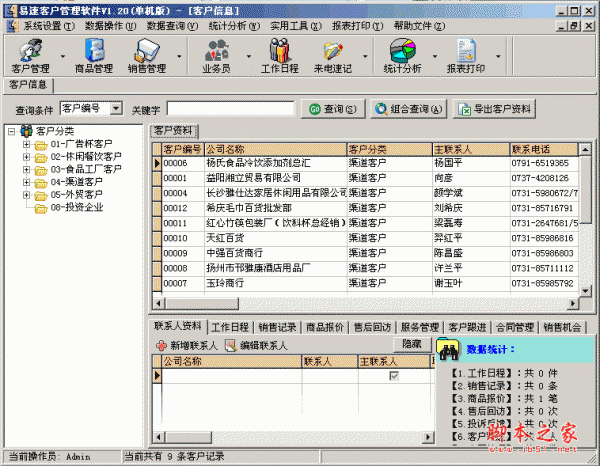Open 数据操作 menu
The image size is (600, 466).
click(110, 26)
